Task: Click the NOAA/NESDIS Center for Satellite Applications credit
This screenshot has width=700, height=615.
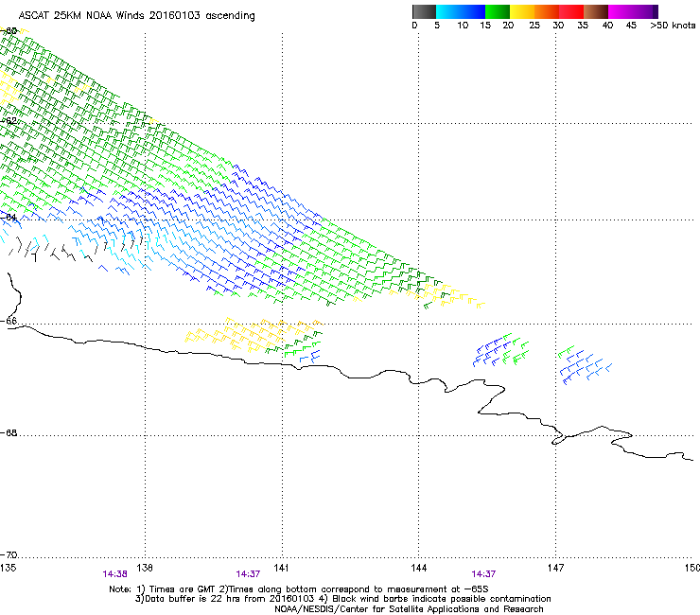Action: [x=409, y=609]
